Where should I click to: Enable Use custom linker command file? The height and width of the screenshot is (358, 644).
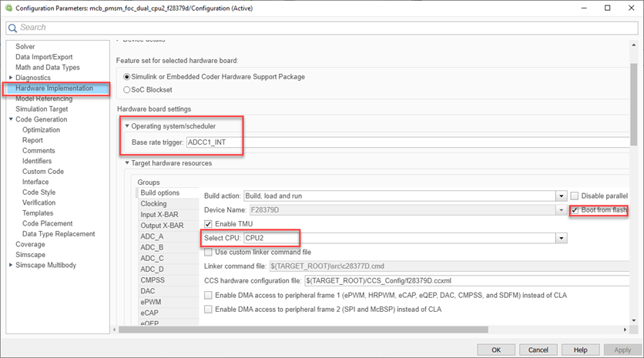pyautogui.click(x=208, y=252)
